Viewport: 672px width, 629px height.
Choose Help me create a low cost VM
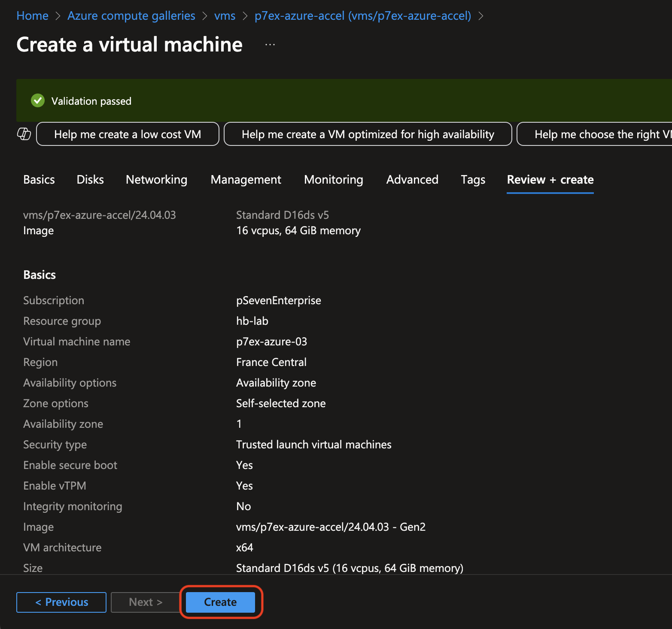click(x=128, y=134)
